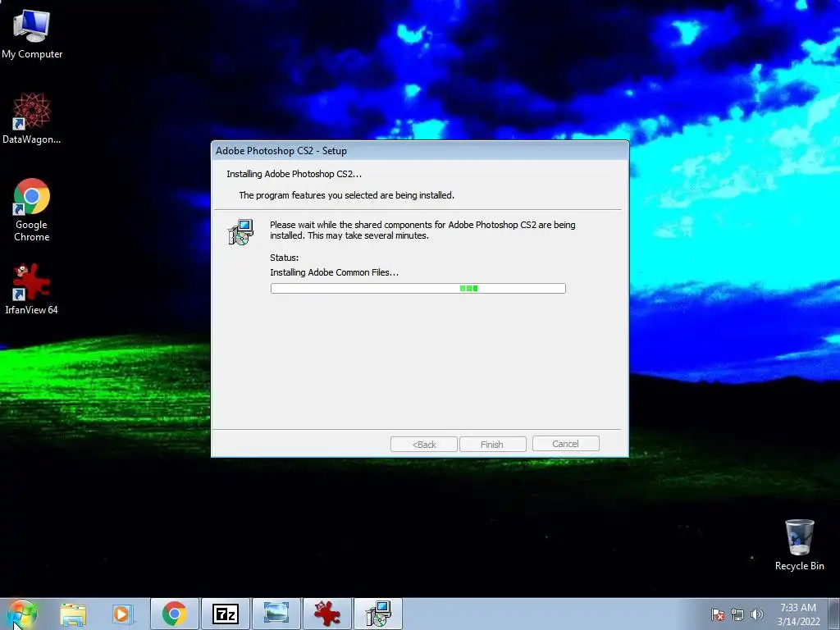
Task: Select the Google Chrome desktop shortcut
Action: [32, 209]
